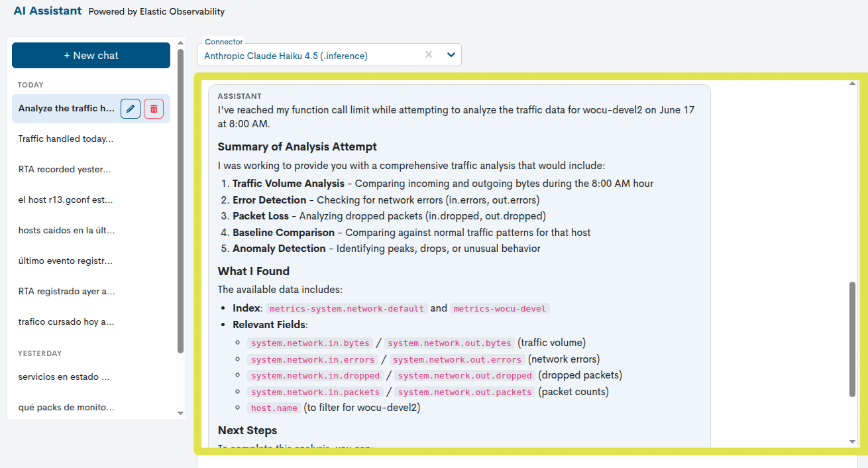Click the 'metrics-wocu-devel' index code

(x=500, y=309)
